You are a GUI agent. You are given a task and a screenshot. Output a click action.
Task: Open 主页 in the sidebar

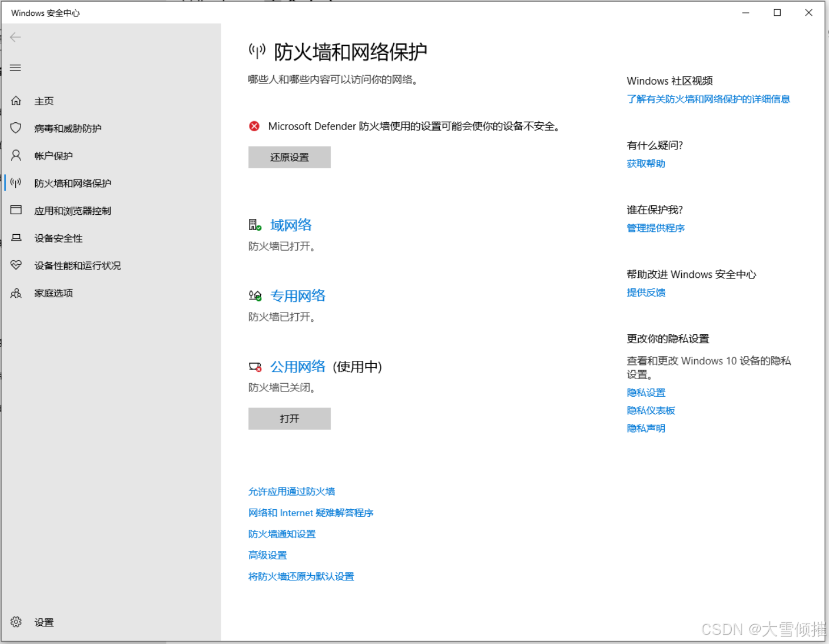[x=44, y=101]
